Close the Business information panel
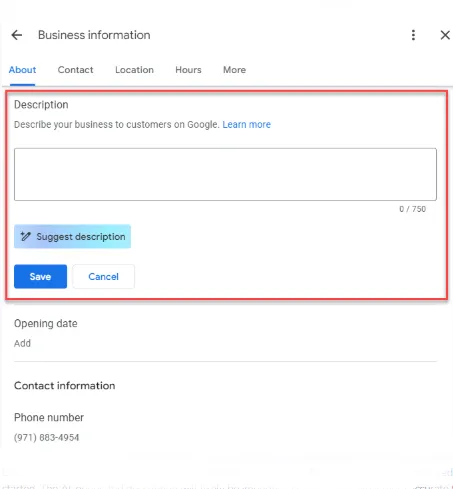The image size is (453, 489). (445, 35)
